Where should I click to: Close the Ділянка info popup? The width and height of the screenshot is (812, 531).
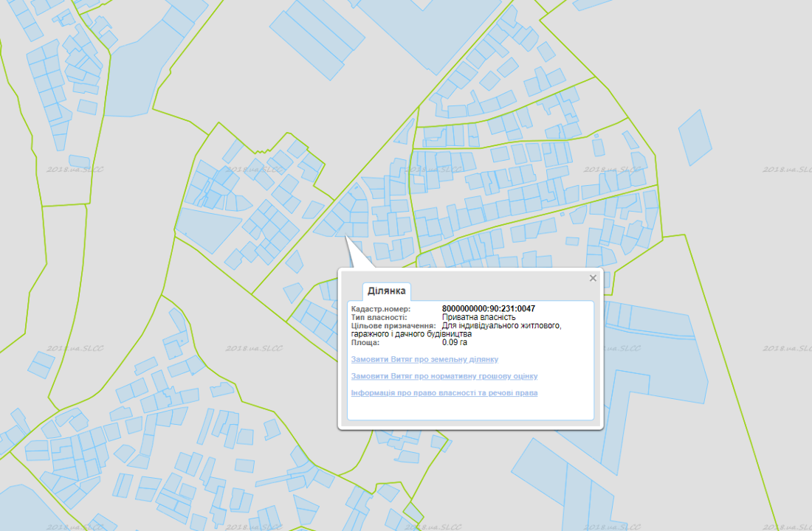coord(593,279)
